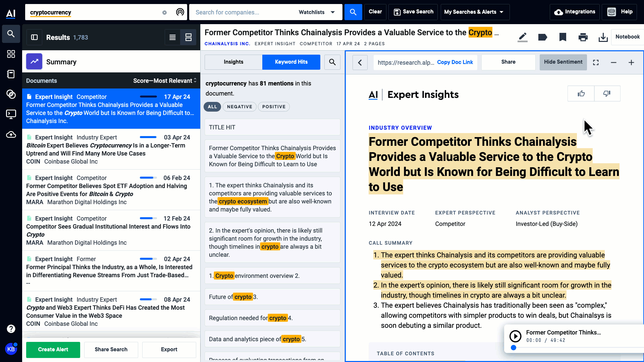Open the help question mark in sidebar
644x362 pixels.
coord(11,329)
